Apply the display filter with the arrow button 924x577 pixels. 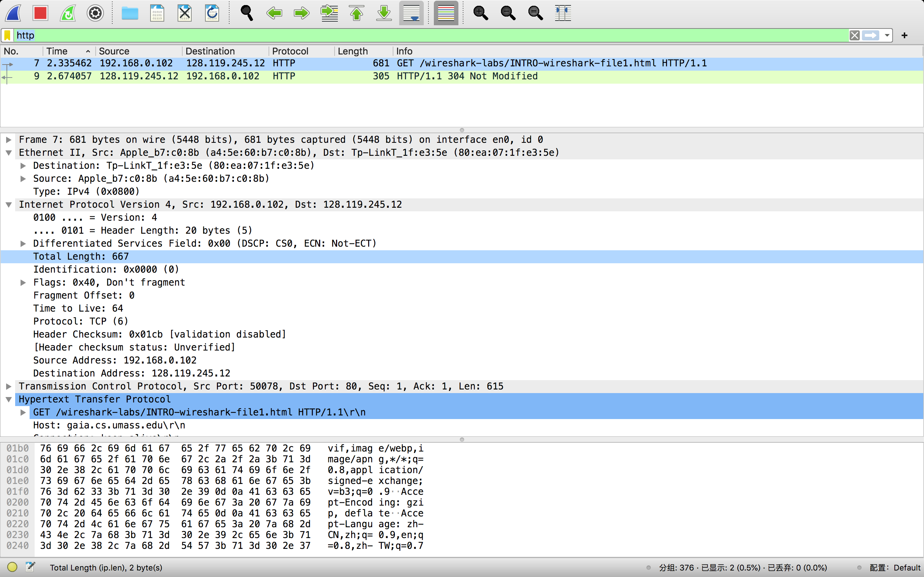[x=872, y=35]
